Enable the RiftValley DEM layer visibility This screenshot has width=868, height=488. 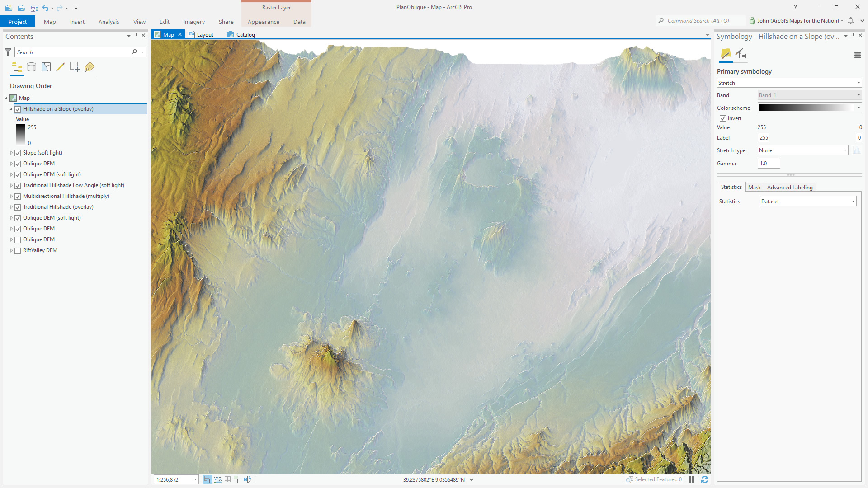pos(18,250)
